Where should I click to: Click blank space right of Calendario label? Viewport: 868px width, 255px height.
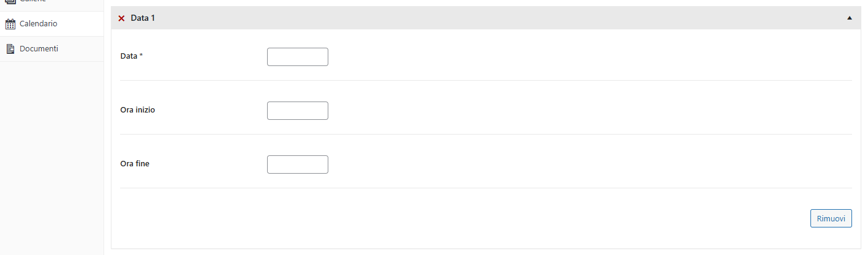tap(83, 24)
